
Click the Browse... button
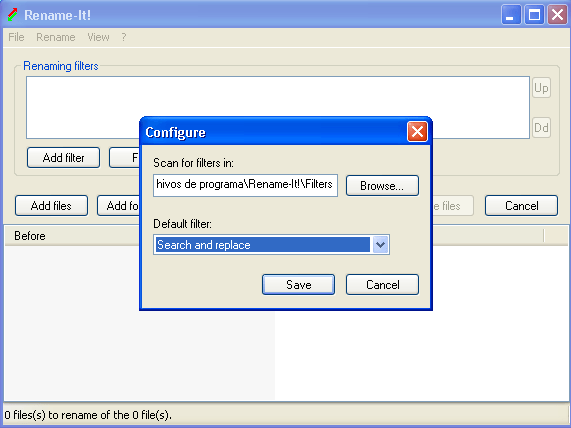pos(382,186)
